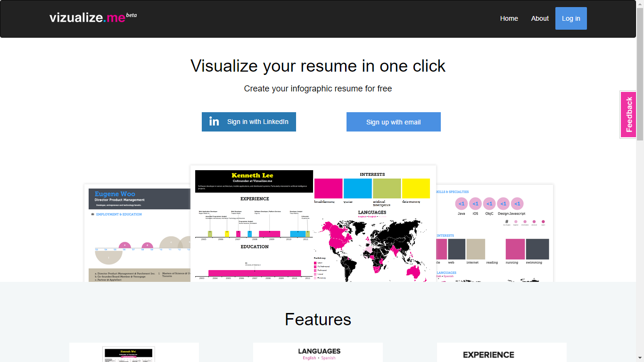
Task: Sign in with LinkedIn
Action: coord(249,122)
